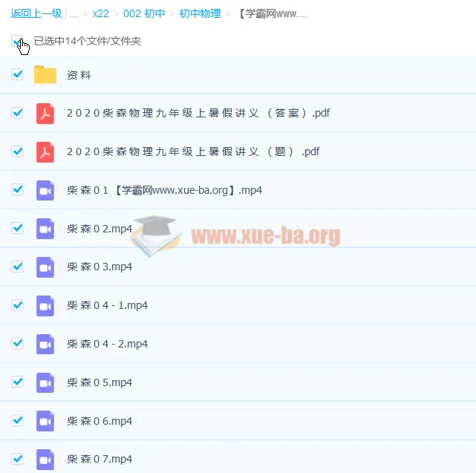Click video icon for 柴森04-1.mp4

tap(45, 305)
